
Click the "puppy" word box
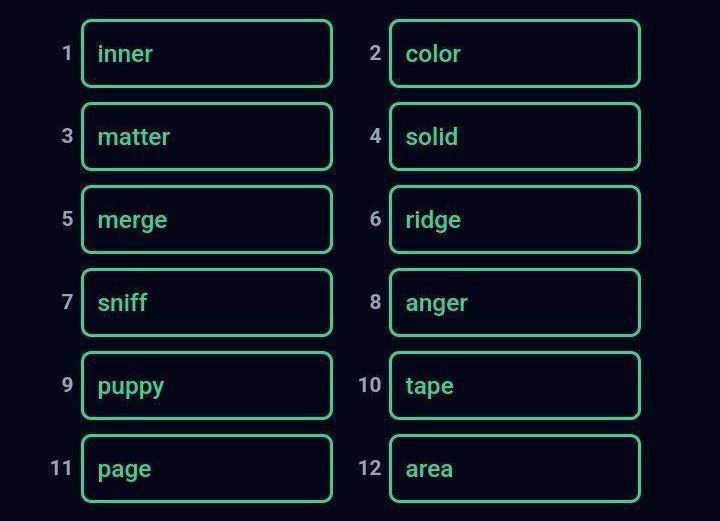coord(207,386)
